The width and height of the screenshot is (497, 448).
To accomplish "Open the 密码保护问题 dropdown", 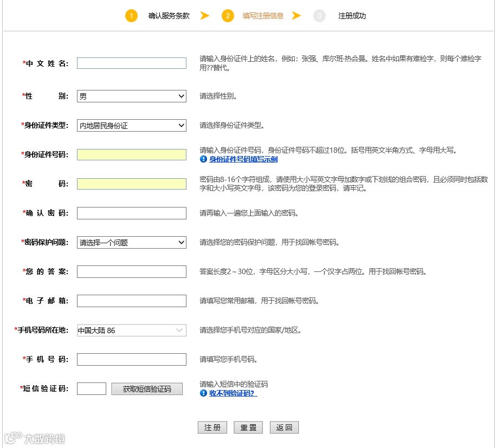I will 132,242.
